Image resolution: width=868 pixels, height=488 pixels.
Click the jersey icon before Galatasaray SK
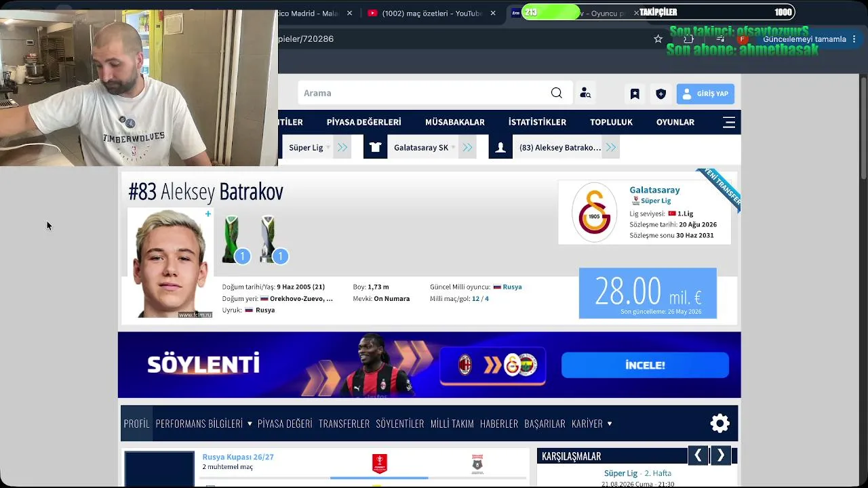[x=375, y=147]
